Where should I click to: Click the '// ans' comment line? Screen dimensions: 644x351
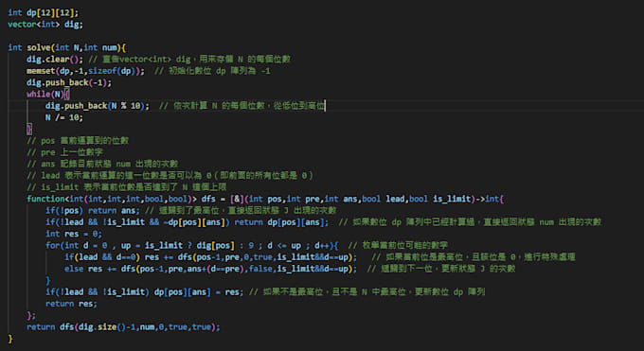[x=102, y=165]
